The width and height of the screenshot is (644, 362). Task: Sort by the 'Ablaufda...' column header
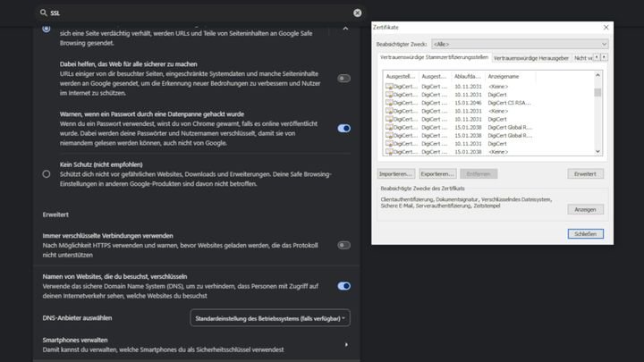coord(468,76)
